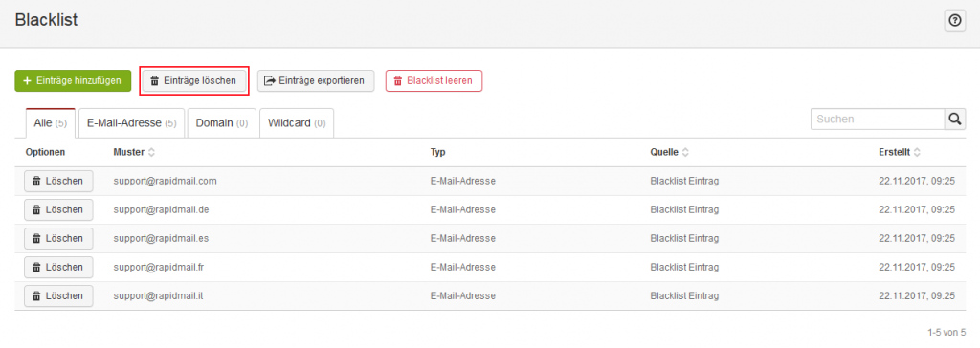Switch to the Alle tab
This screenshot has height=348, width=980.
[x=51, y=123]
